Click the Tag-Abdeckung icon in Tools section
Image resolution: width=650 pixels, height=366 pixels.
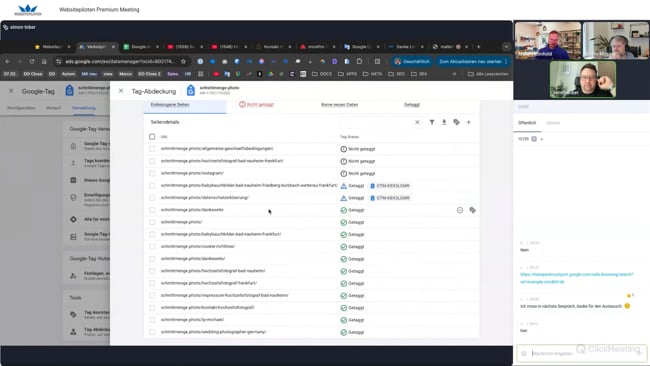(73, 332)
